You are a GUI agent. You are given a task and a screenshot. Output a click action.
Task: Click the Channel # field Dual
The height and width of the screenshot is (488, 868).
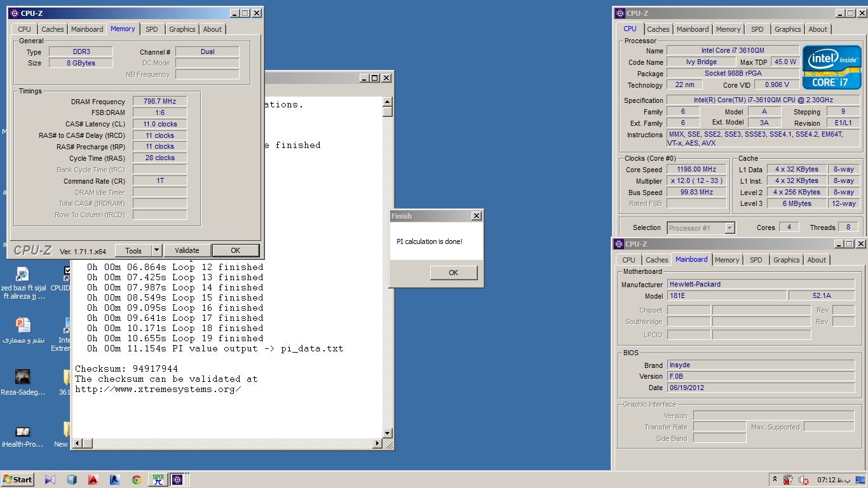(207, 51)
